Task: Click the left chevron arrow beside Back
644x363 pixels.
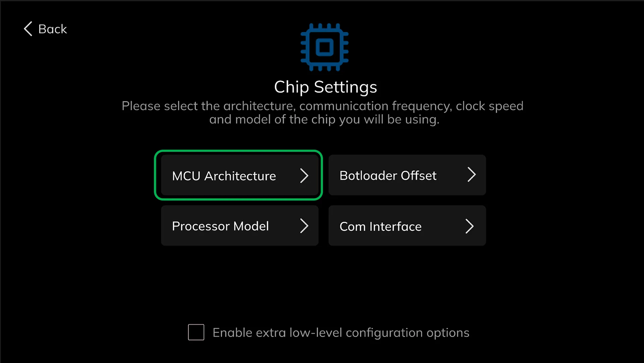Action: coord(28,29)
